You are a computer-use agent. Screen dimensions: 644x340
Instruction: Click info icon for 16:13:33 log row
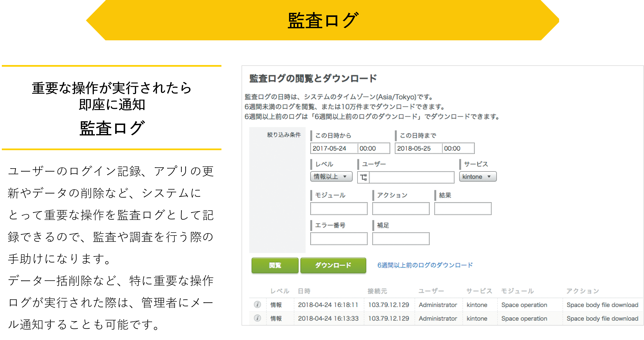tap(257, 318)
